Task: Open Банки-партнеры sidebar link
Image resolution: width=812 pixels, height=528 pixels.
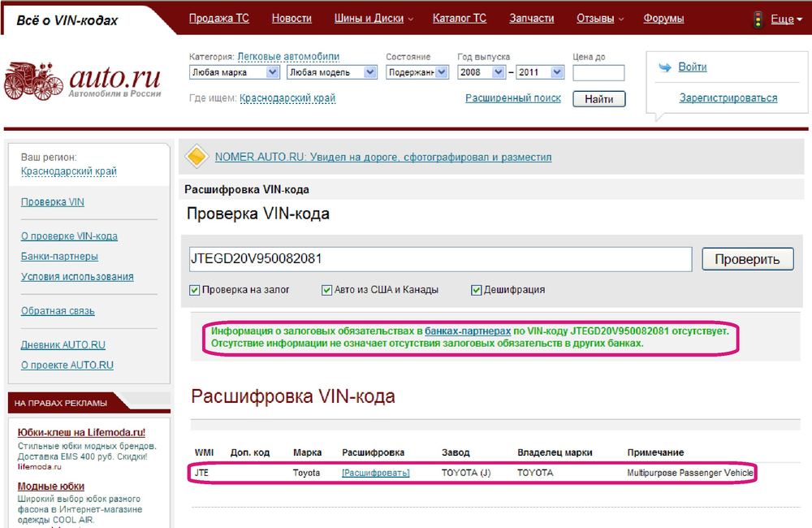Action: (x=59, y=257)
